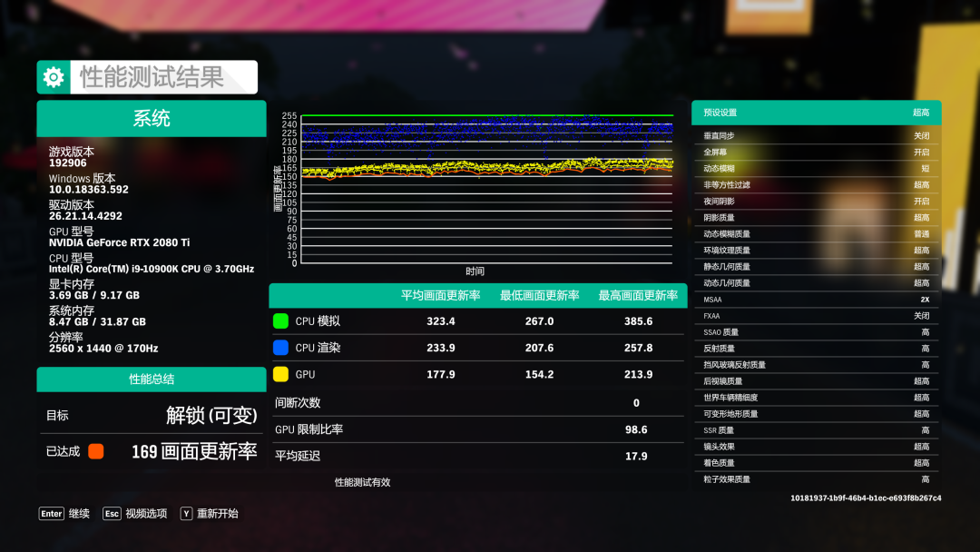The height and width of the screenshot is (552, 980).
Task: Click 平均延迟 value 17.9
Action: tap(636, 457)
